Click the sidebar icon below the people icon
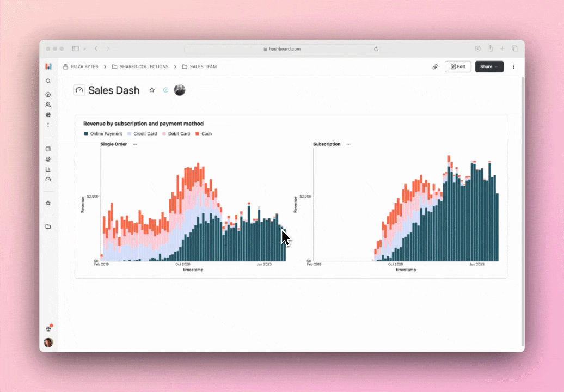564x392 pixels. coord(48,115)
